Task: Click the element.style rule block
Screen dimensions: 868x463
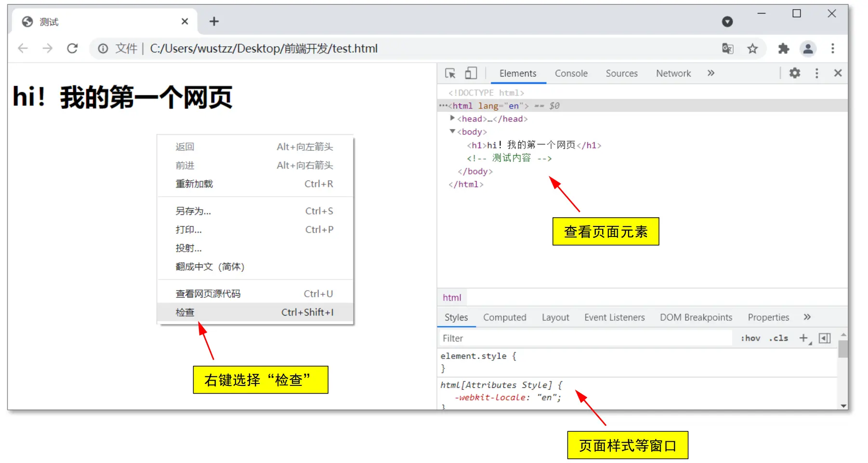Action: click(637, 362)
